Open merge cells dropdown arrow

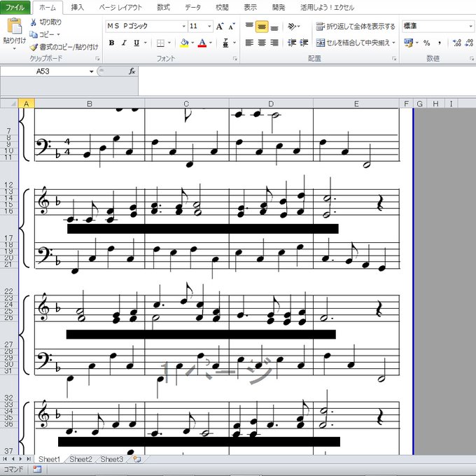coord(393,43)
